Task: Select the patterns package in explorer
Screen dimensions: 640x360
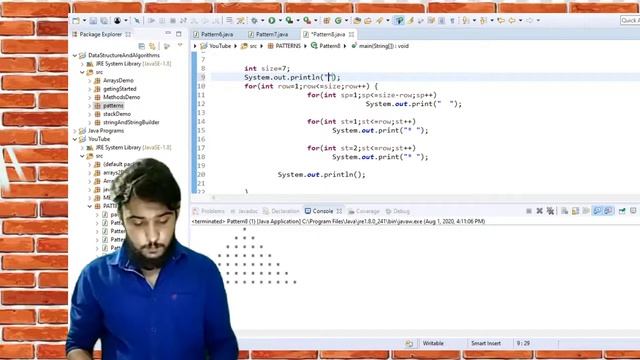Action: 113,105
